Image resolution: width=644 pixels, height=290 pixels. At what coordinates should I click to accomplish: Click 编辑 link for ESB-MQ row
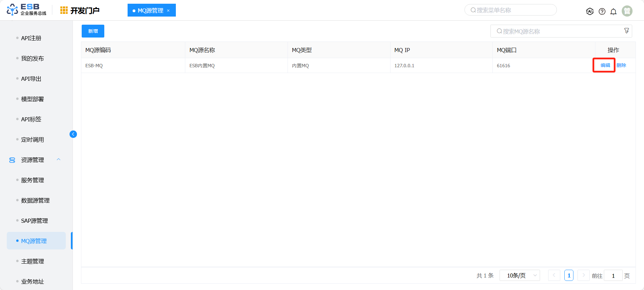click(x=605, y=65)
